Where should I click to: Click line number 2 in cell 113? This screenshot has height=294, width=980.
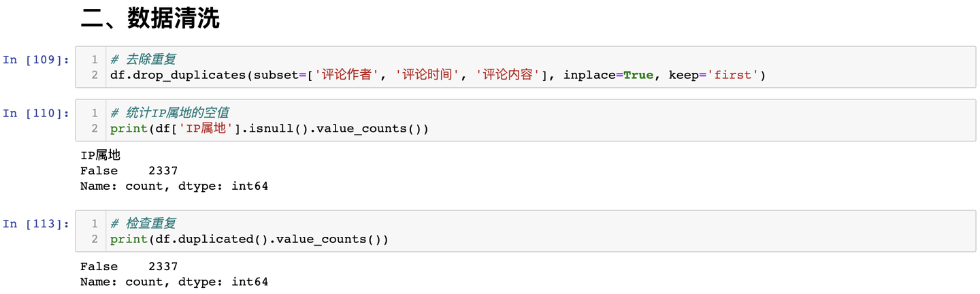point(95,239)
